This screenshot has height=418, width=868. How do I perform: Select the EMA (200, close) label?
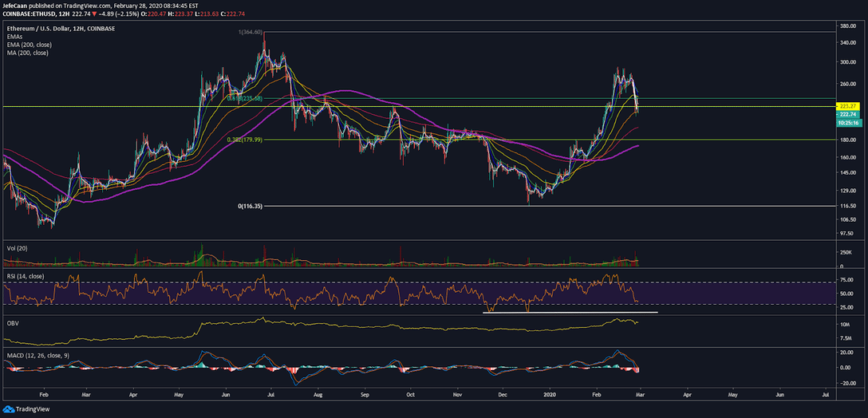pos(28,45)
